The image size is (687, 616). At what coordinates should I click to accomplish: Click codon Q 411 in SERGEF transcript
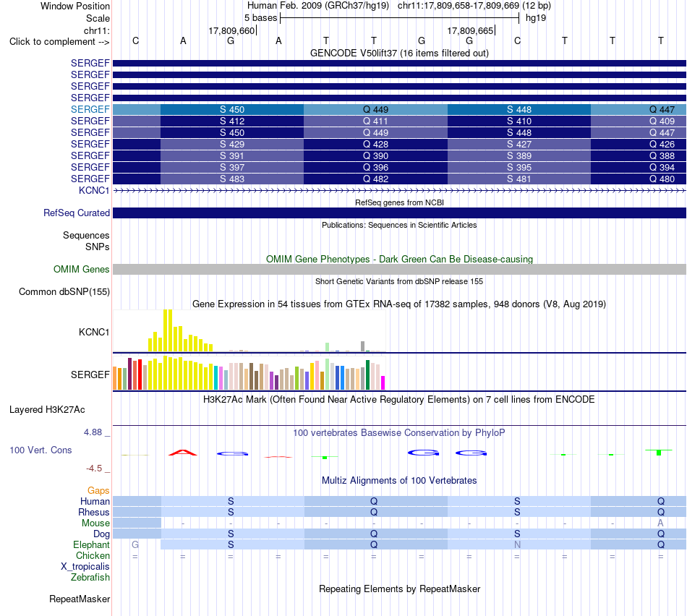(375, 121)
